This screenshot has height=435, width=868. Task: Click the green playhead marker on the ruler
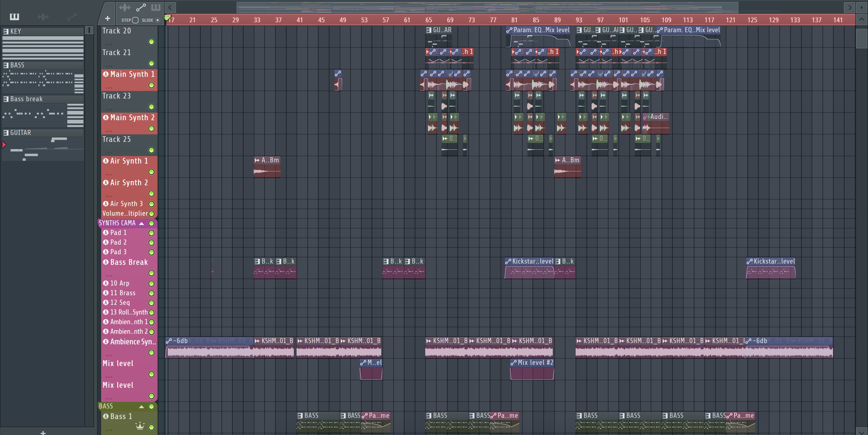click(x=168, y=17)
